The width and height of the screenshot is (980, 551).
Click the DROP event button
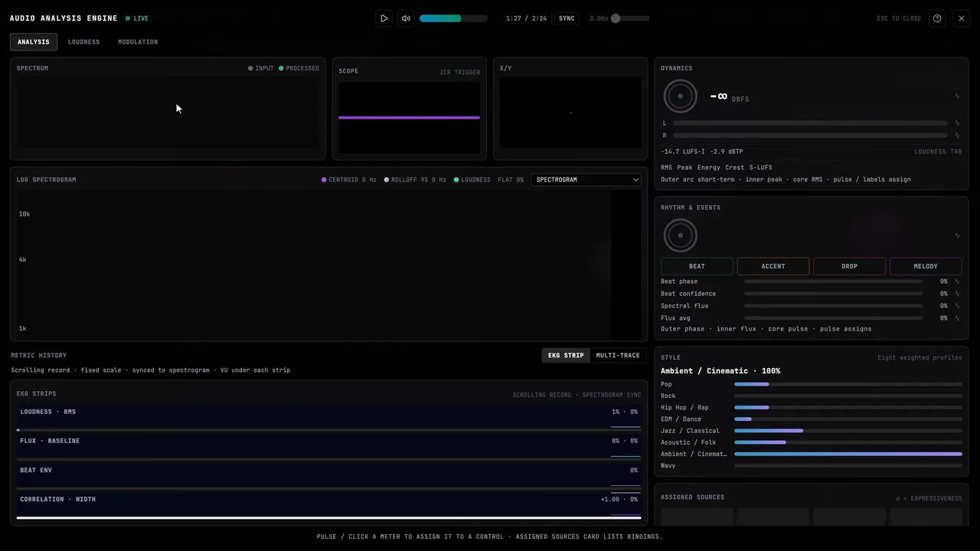(849, 266)
